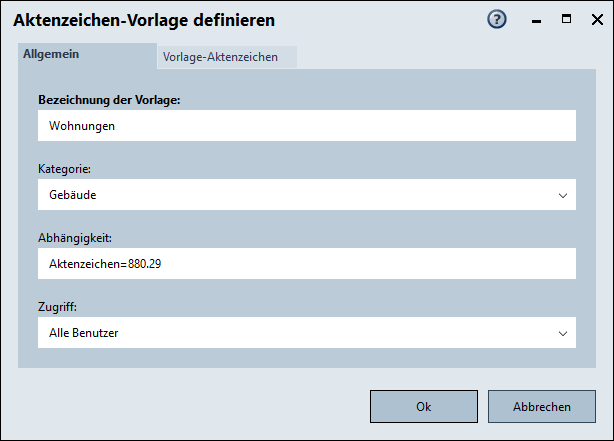
Task: Click the Kategorie label text
Action: (x=65, y=170)
